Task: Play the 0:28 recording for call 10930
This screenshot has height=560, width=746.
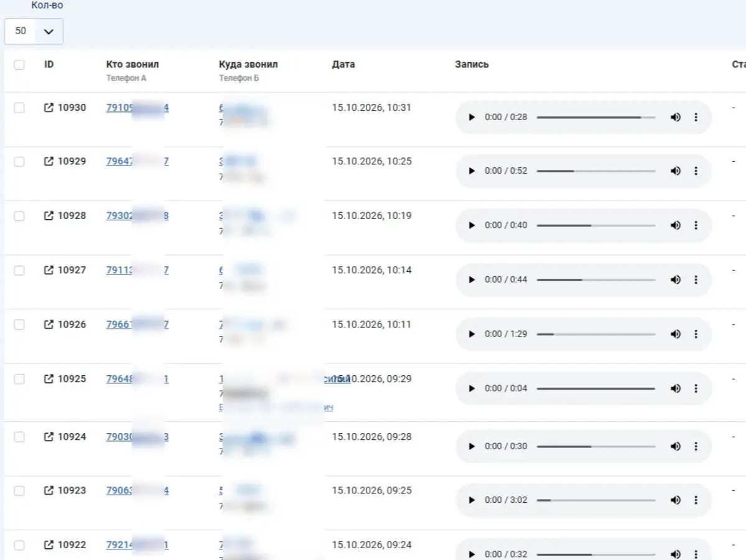Action: tap(472, 117)
